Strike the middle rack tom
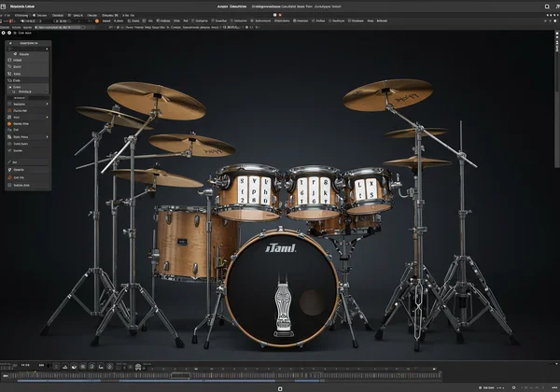Screen dimensions: 560x392 pos(313,191)
